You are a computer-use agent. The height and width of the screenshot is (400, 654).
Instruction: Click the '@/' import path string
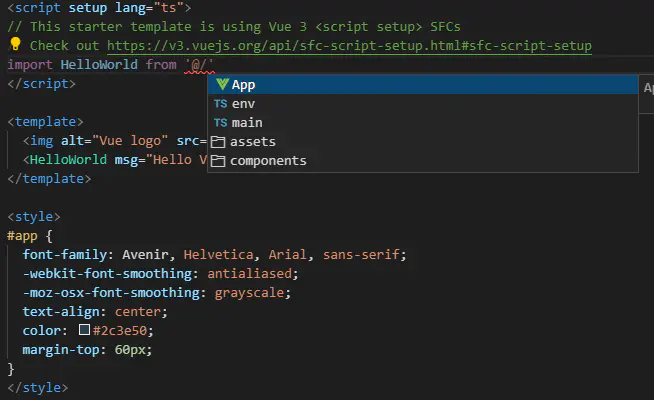pyautogui.click(x=199, y=65)
